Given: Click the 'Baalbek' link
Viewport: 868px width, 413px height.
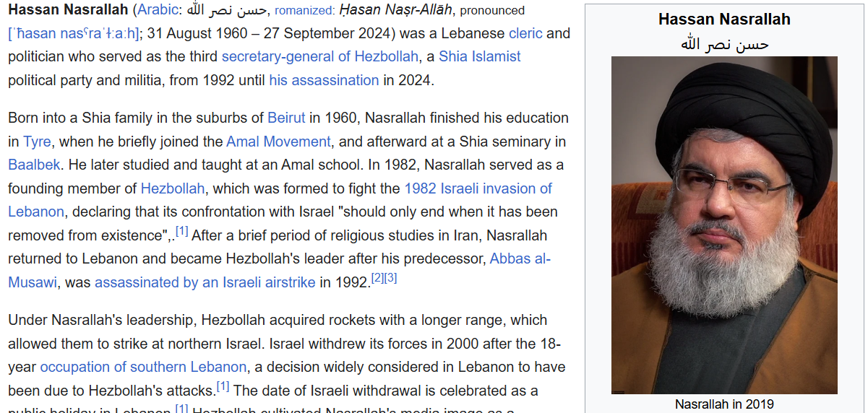Looking at the screenshot, I should point(34,165).
